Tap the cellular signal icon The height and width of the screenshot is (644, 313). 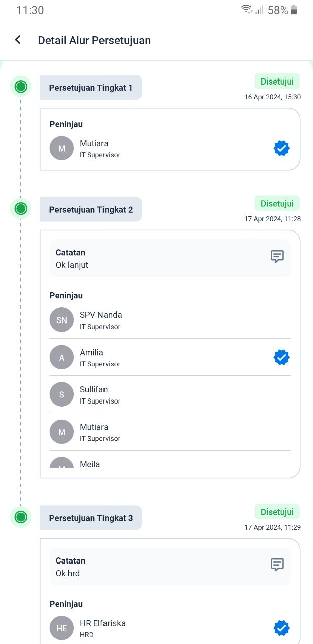click(258, 10)
